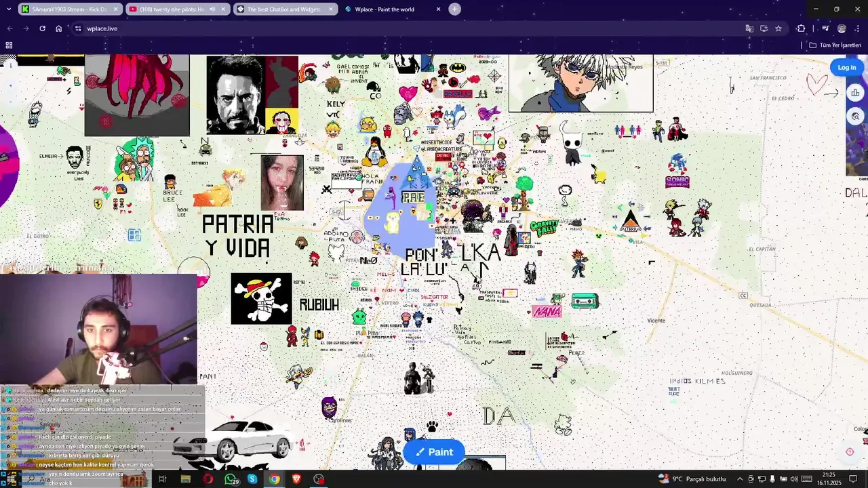Screen dimensions: 868x488
Task: Click the translate page icon
Action: [749, 28]
